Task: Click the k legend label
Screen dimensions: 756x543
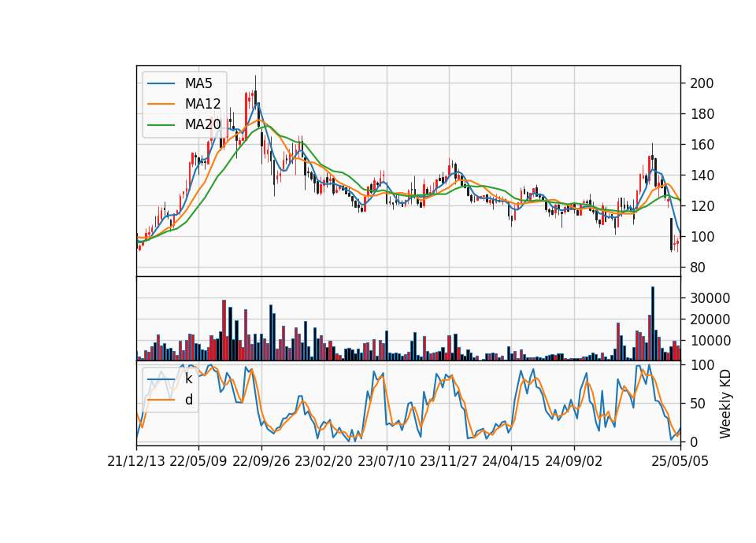Action: point(188,379)
